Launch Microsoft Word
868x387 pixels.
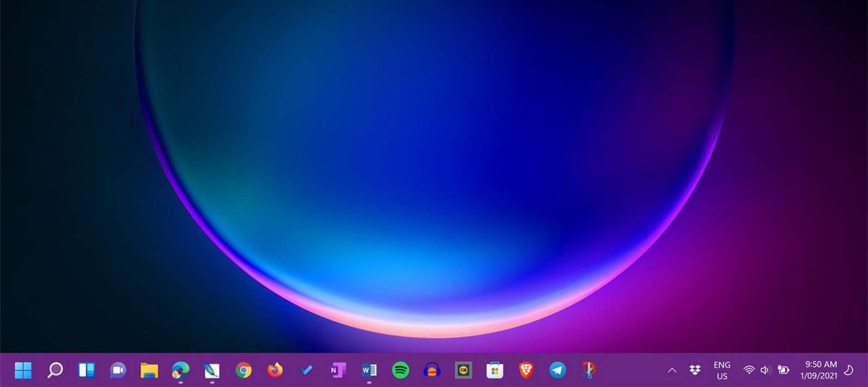(x=370, y=370)
